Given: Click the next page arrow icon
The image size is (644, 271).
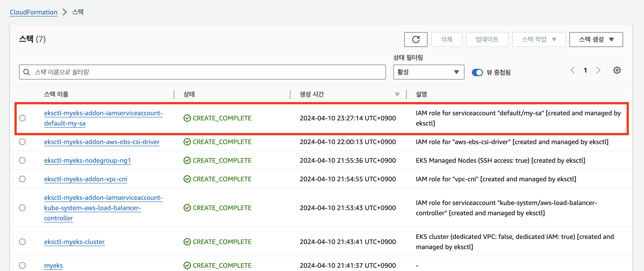Looking at the screenshot, I should (598, 70).
